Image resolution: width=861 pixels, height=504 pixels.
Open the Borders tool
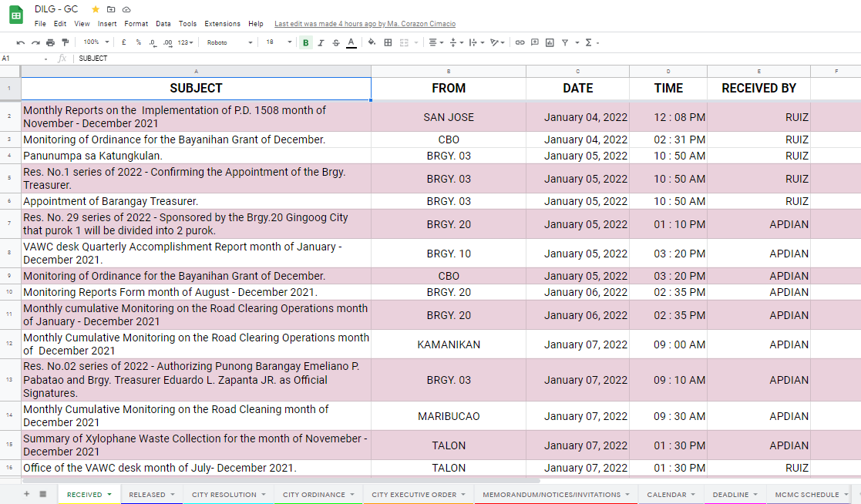point(388,42)
